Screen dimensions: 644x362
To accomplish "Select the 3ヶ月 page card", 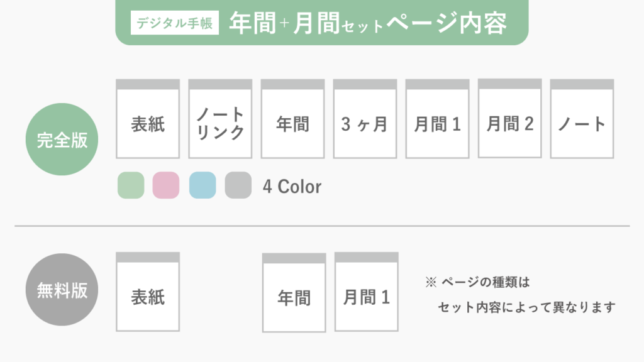I will pyautogui.click(x=365, y=119).
